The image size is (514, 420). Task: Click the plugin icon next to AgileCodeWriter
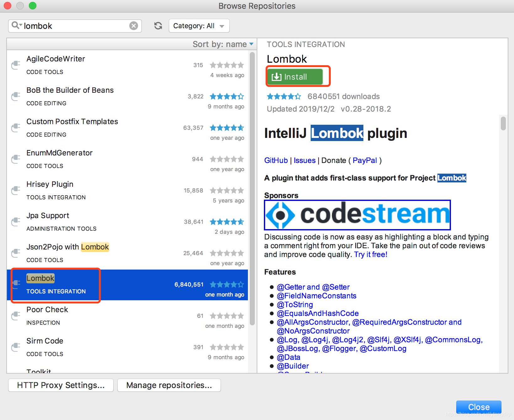tap(16, 65)
